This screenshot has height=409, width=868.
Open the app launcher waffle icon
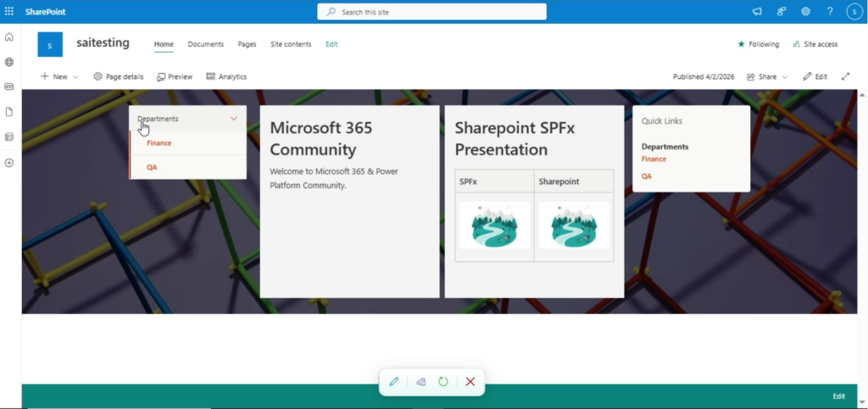[9, 11]
